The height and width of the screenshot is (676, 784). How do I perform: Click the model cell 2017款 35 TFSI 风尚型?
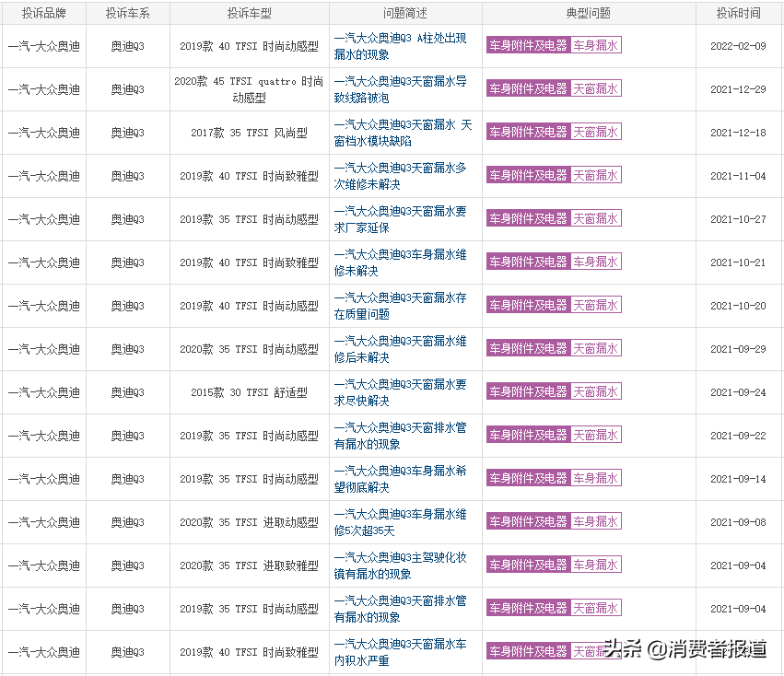pyautogui.click(x=249, y=133)
